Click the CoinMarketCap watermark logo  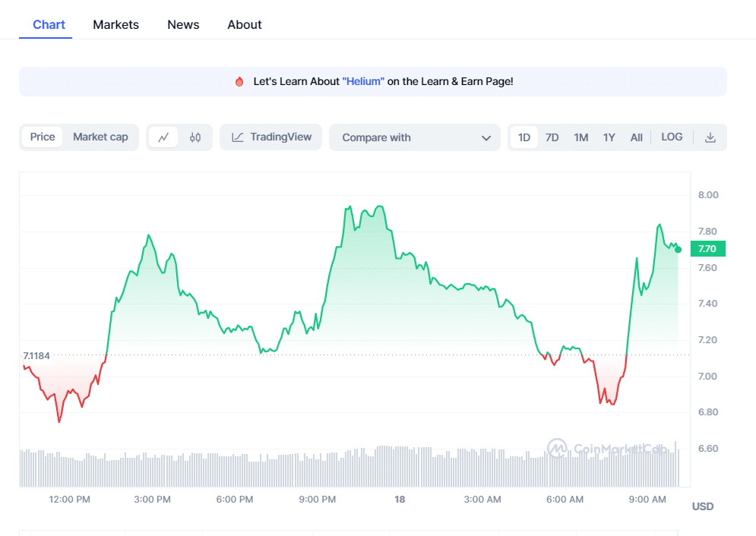(557, 448)
